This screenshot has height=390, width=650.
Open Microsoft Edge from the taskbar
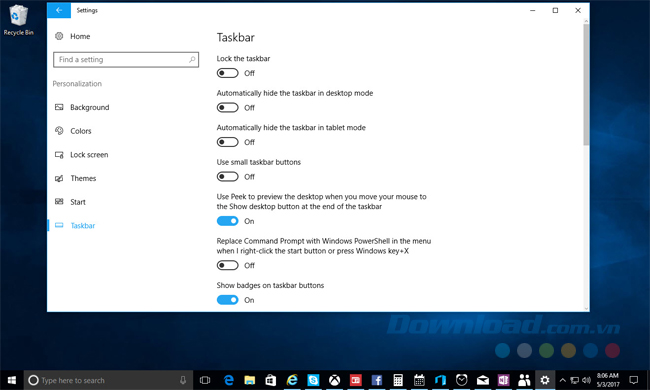click(228, 380)
